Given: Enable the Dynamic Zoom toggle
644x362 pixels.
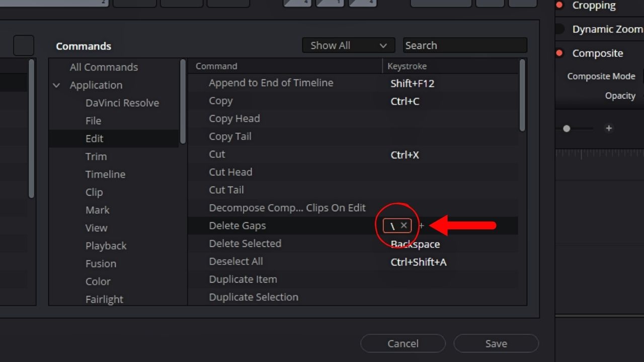Looking at the screenshot, I should (560, 29).
